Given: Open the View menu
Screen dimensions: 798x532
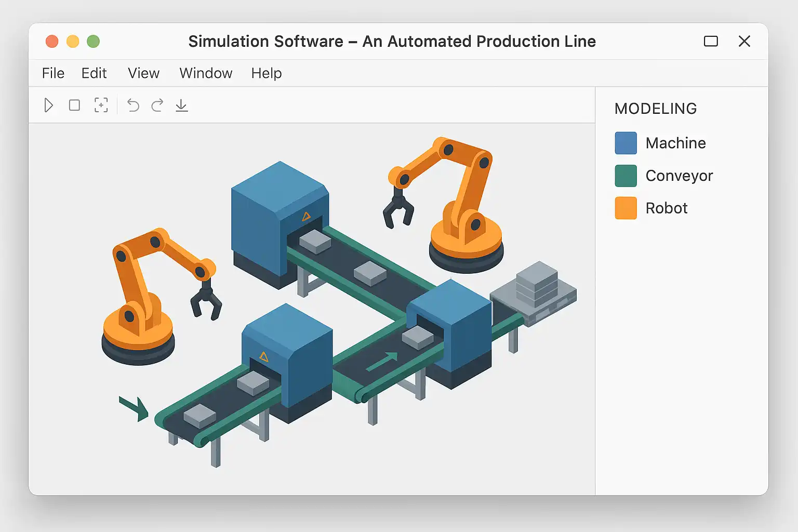Looking at the screenshot, I should 143,73.
